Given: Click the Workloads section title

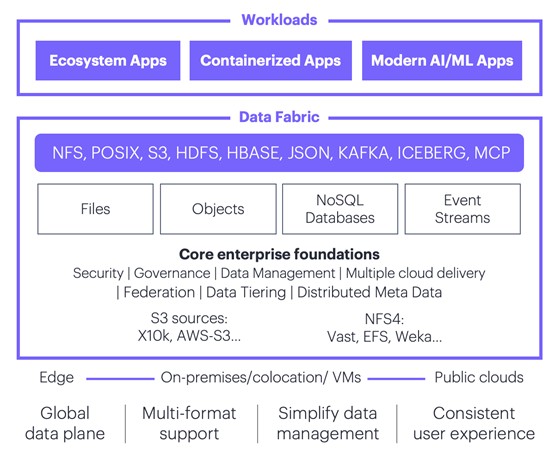Looking at the screenshot, I should (279, 20).
